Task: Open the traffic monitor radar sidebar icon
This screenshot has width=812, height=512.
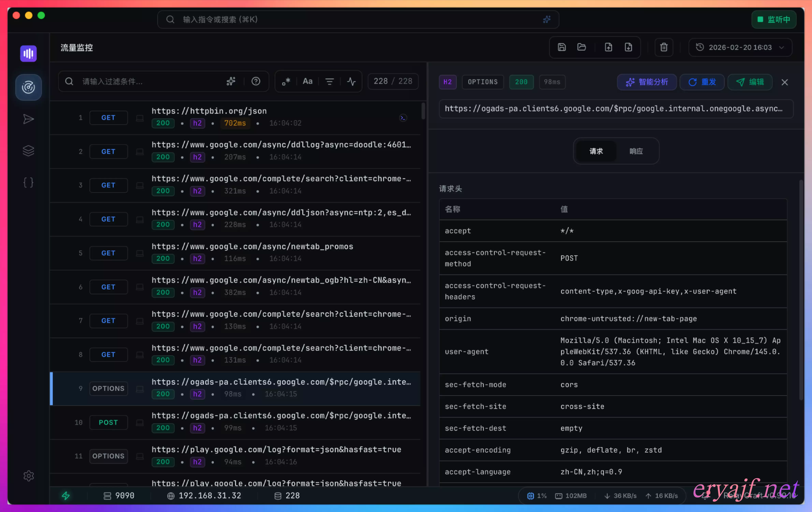Action: tap(28, 87)
